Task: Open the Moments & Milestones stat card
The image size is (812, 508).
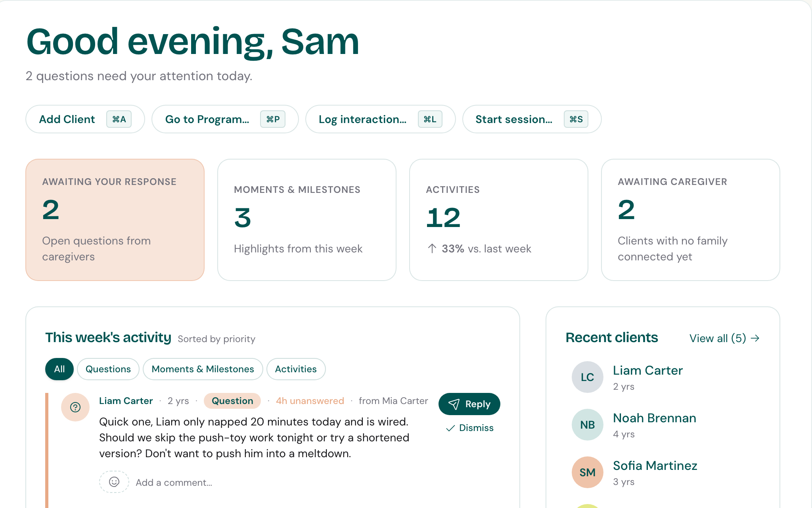Action: pyautogui.click(x=307, y=220)
